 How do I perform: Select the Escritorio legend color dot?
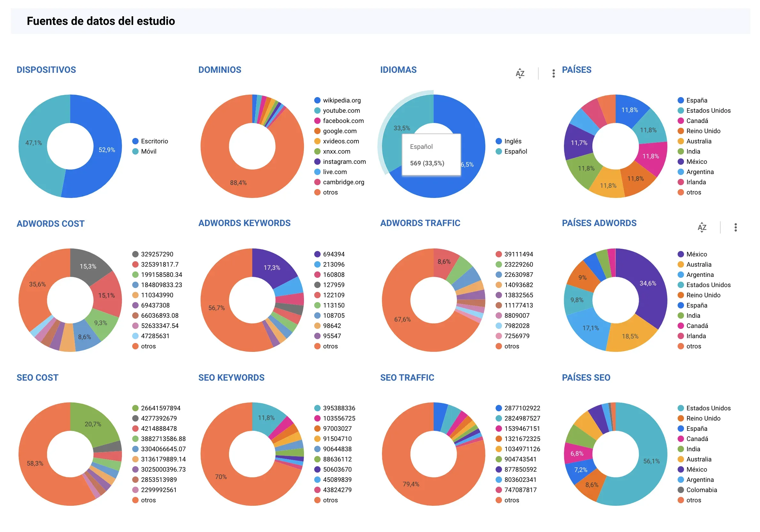click(x=135, y=141)
